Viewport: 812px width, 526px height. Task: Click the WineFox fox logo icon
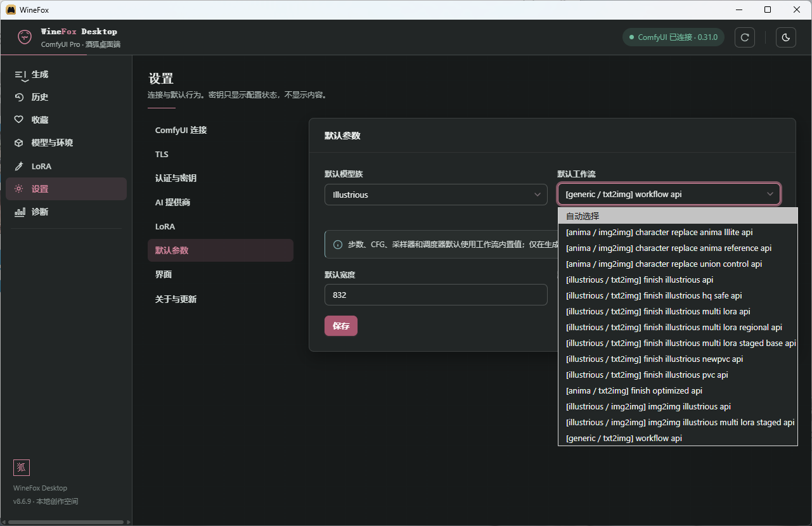point(25,37)
